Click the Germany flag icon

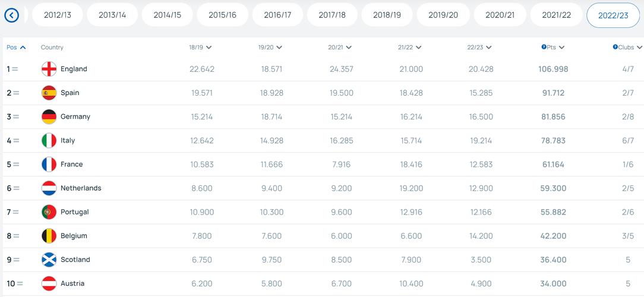pos(49,116)
